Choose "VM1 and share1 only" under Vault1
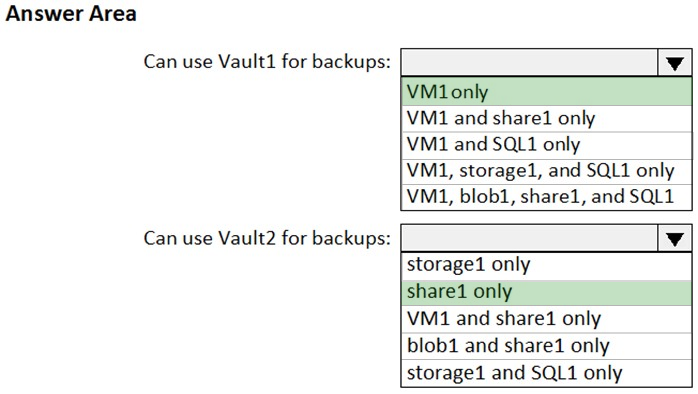The image size is (698, 394). 547,118
